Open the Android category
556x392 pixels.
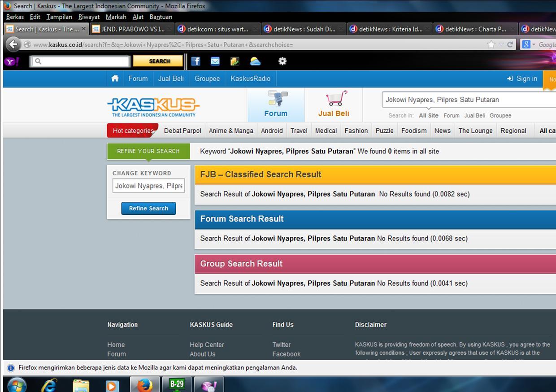point(272,131)
